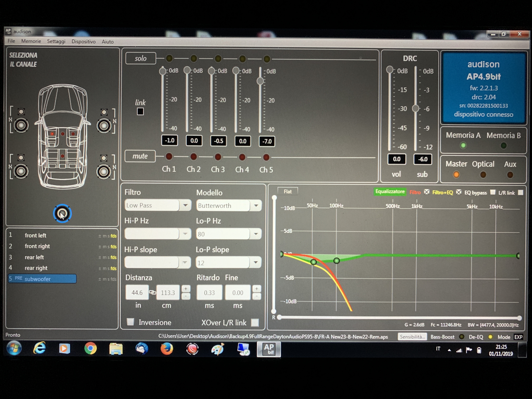Screen dimensions: 532x399
Task: Check the XOver L/R link box
Action: click(x=255, y=322)
